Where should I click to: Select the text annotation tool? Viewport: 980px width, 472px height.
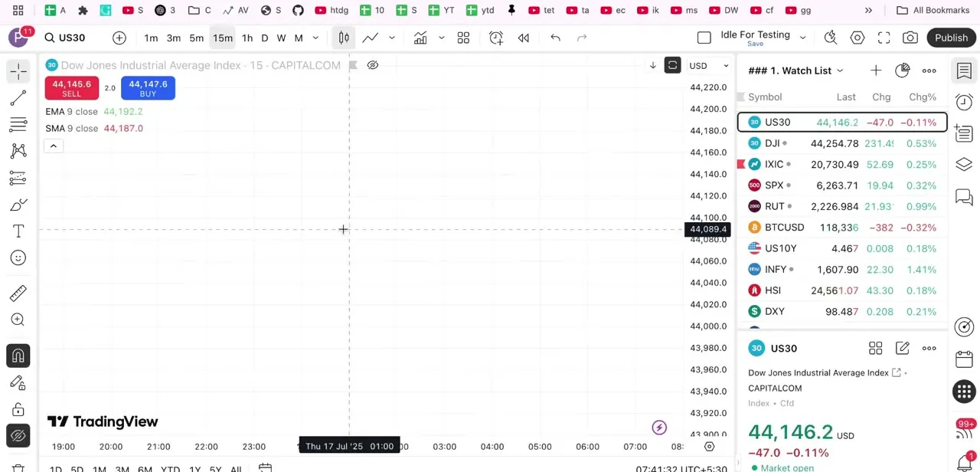pyautogui.click(x=18, y=231)
